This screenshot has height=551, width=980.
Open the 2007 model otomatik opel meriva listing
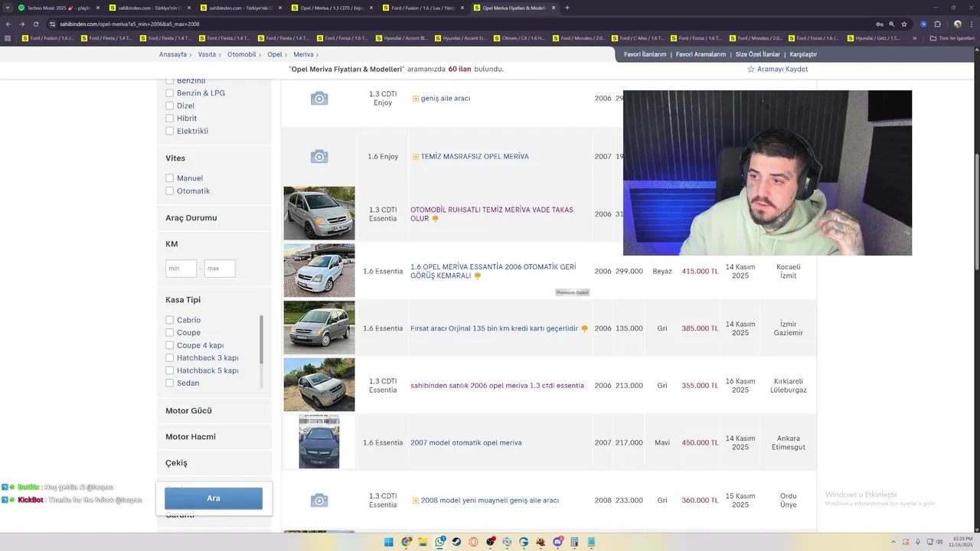tap(466, 442)
